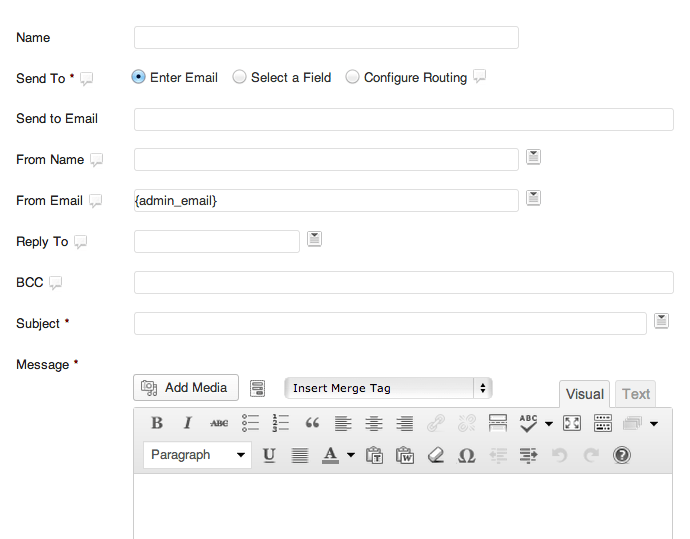Click the Underline formatting icon
The height and width of the screenshot is (539, 690).
[x=269, y=455]
